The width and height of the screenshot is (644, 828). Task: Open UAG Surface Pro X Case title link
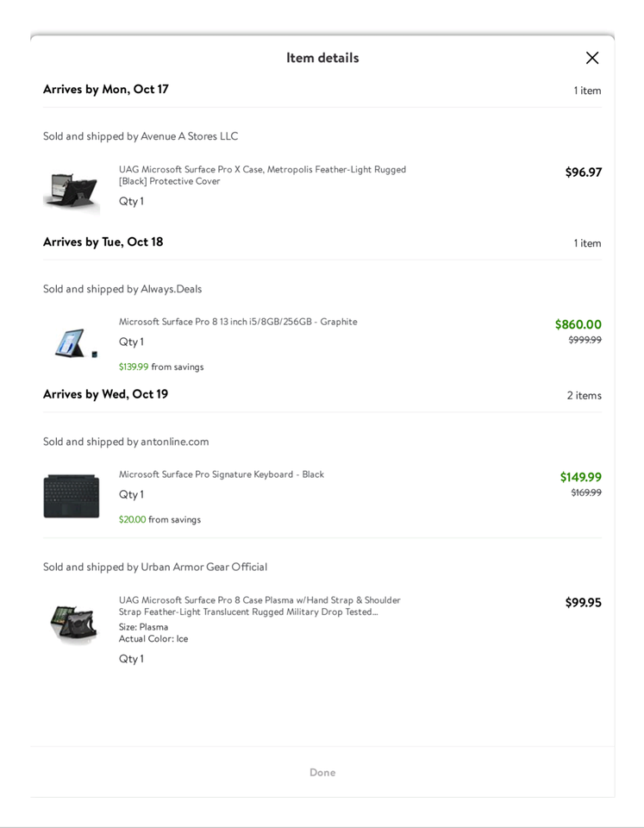tap(262, 175)
